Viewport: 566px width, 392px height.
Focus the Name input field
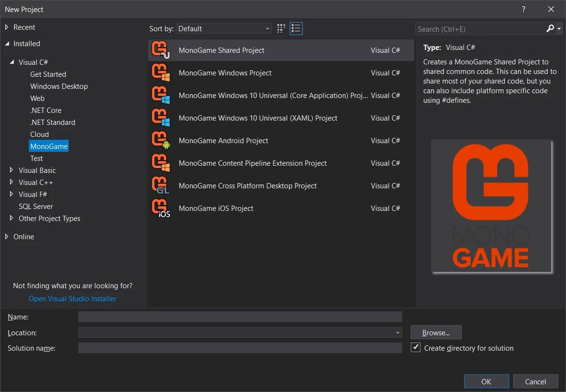click(240, 317)
